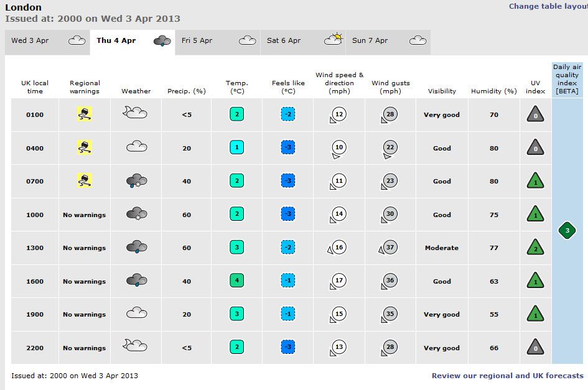Click the 1300 rain cloud weather icon
This screenshot has width=588, height=390.
pos(136,248)
